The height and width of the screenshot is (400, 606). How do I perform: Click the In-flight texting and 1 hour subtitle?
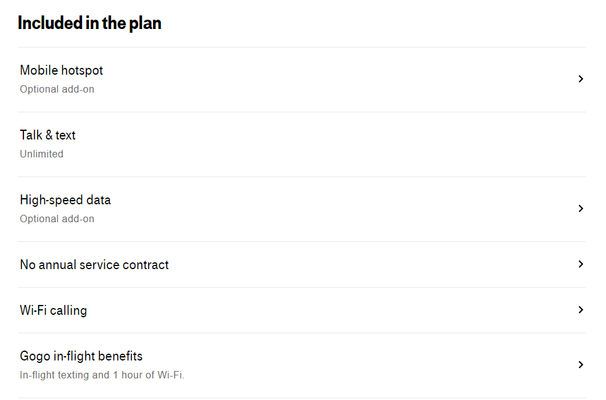coord(102,375)
